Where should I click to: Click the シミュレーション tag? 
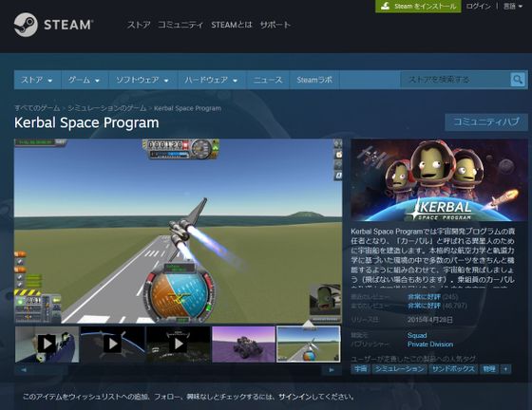tap(399, 369)
